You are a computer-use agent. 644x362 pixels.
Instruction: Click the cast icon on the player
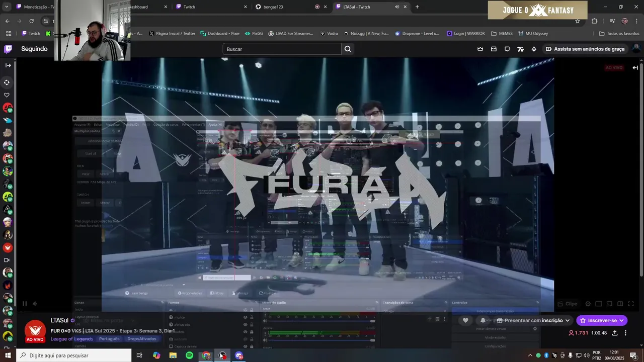coord(609,304)
